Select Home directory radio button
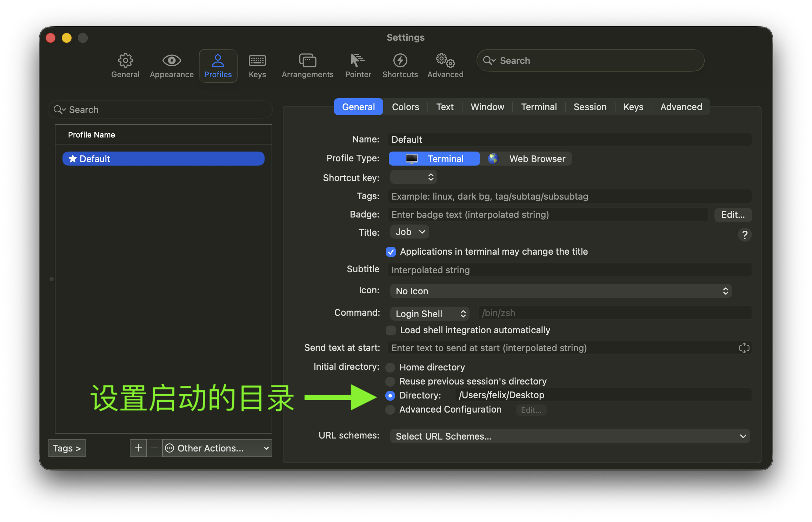The height and width of the screenshot is (522, 812). 390,367
